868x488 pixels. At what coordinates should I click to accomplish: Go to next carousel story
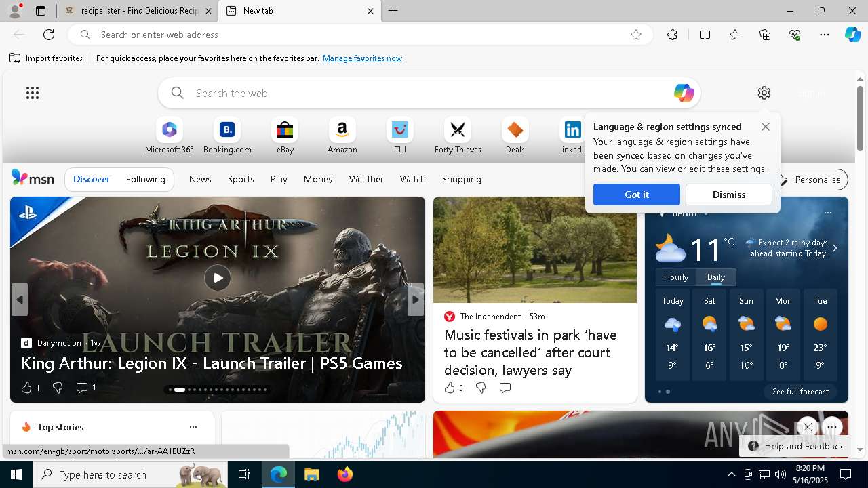(416, 300)
